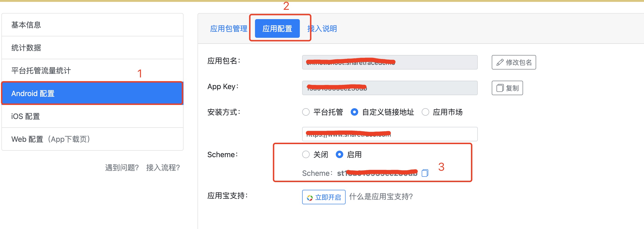Screen dimensions: 644x229
Task: Click the 遇到问题? help link
Action: click(x=122, y=168)
